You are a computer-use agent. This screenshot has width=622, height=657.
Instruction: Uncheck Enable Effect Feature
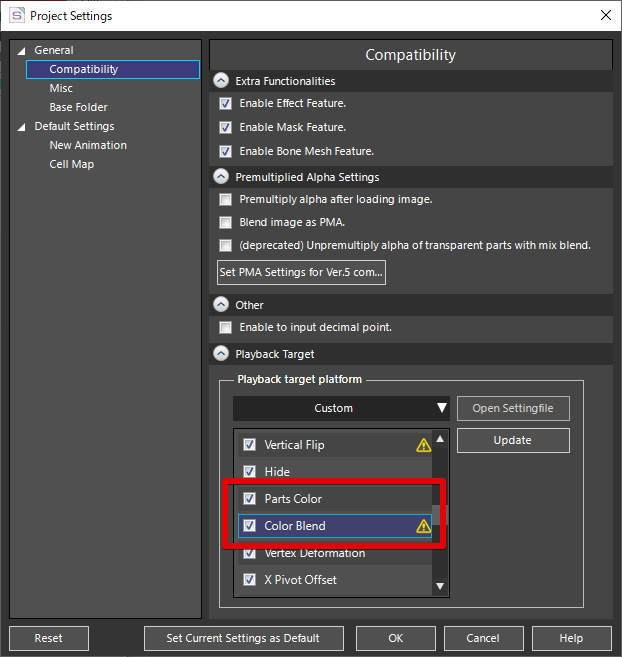tap(225, 103)
